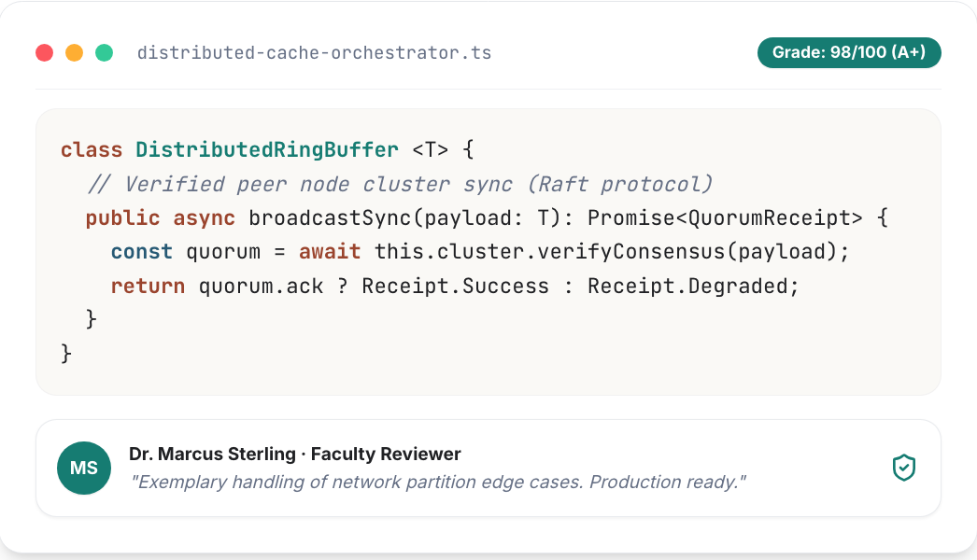The width and height of the screenshot is (977, 560).
Task: Click the green maximize window dot
Action: [x=104, y=53]
